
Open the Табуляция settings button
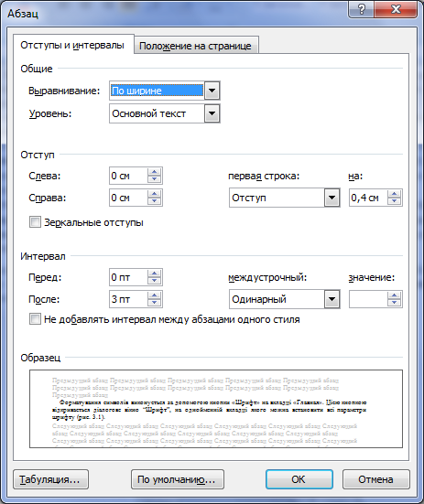(x=51, y=479)
